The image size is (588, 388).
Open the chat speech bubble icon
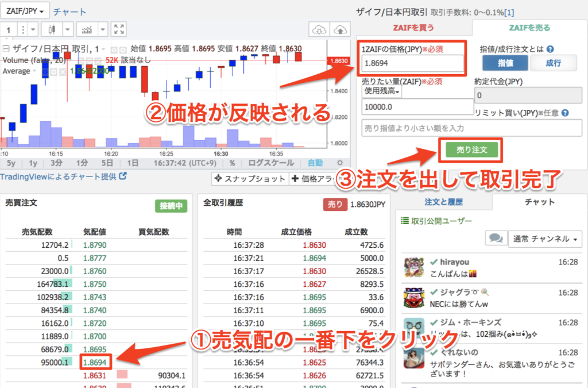coord(496,239)
